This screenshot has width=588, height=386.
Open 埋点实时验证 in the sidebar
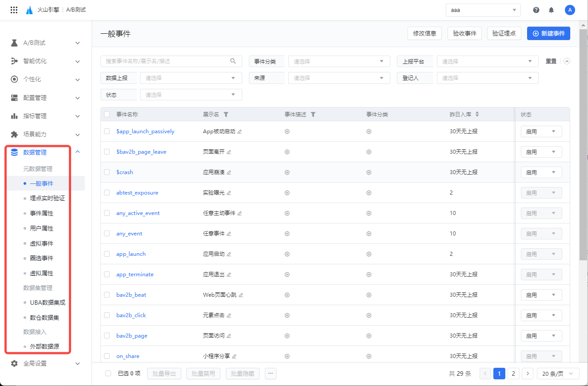point(48,198)
